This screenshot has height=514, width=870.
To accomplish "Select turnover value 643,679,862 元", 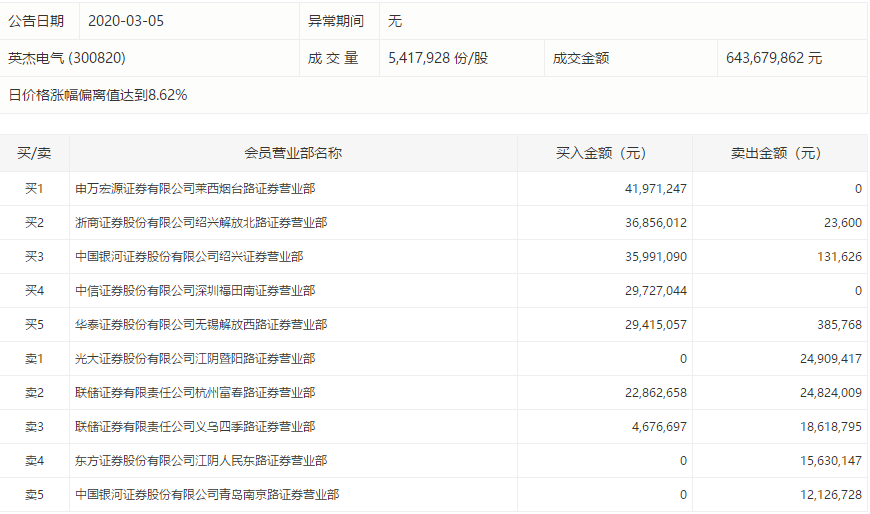I will (774, 58).
